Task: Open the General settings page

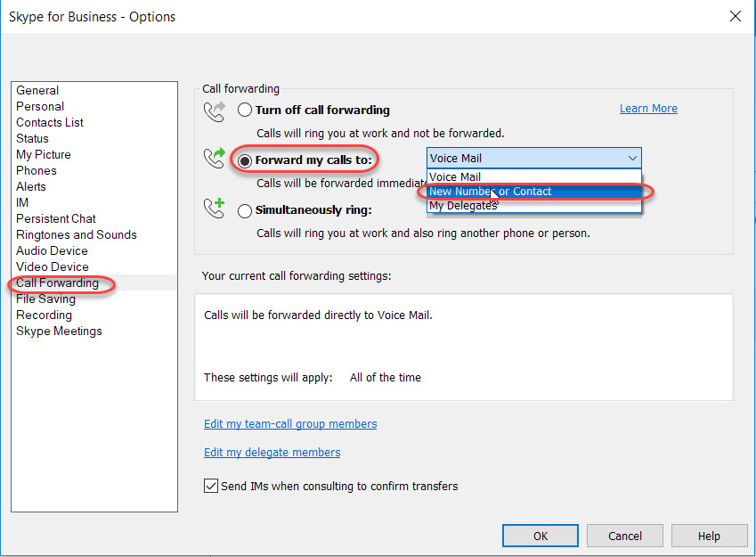Action: pyautogui.click(x=37, y=90)
